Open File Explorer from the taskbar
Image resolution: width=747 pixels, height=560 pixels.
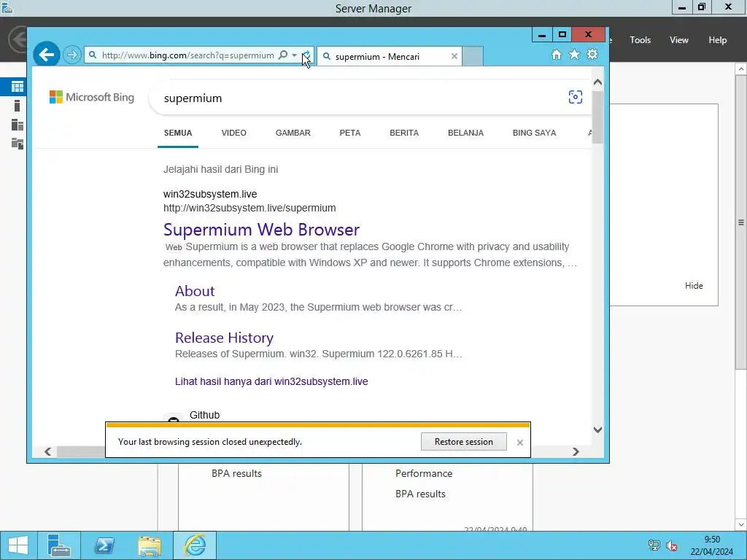click(x=150, y=545)
